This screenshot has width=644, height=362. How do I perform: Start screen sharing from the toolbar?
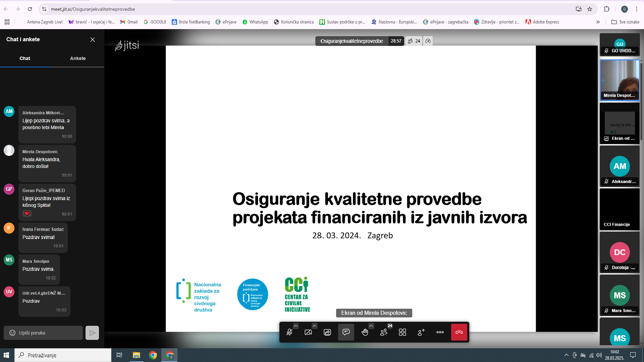[327, 332]
